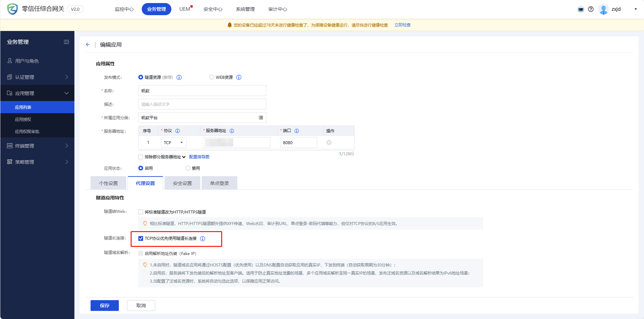Screen dimensions: 644x319
Task: Switch to the 安全设置 tab
Action: (182, 183)
